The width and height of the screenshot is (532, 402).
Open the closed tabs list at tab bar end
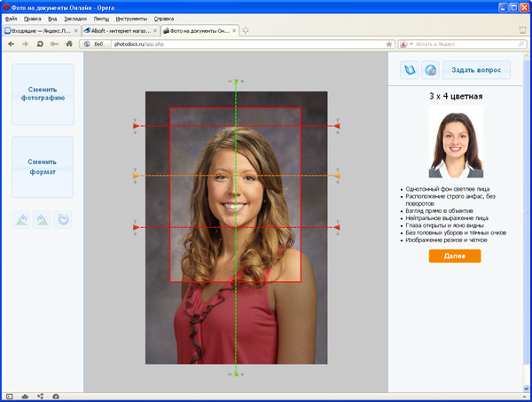point(522,30)
